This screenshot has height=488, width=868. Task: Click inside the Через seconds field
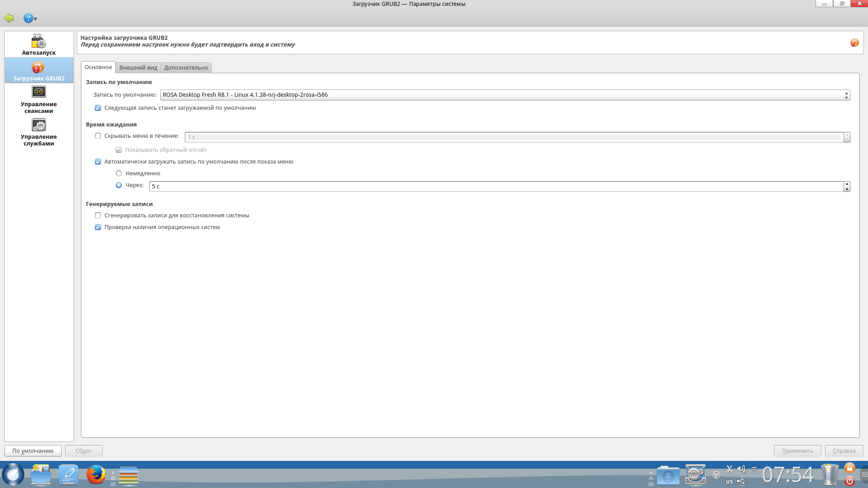point(495,187)
